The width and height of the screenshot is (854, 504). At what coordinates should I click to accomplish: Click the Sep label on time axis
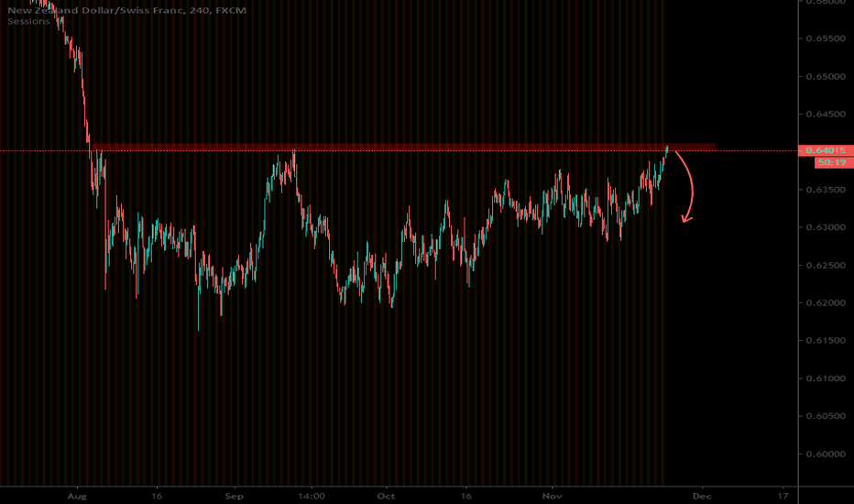235,497
